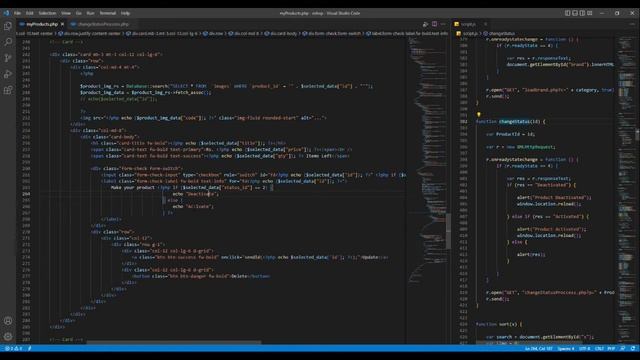
Task: Click the feedback icon in status bar
Action: (623, 349)
